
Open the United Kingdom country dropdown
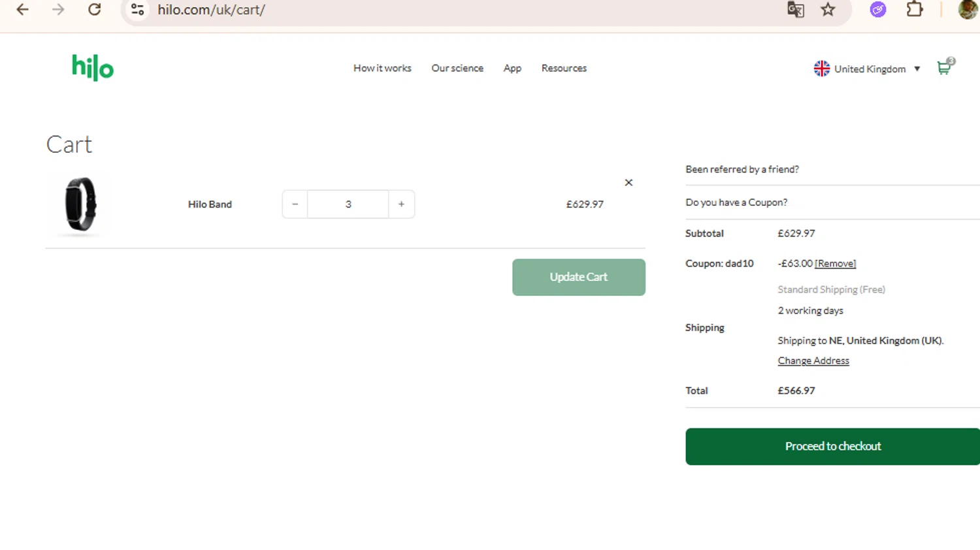[x=867, y=69]
